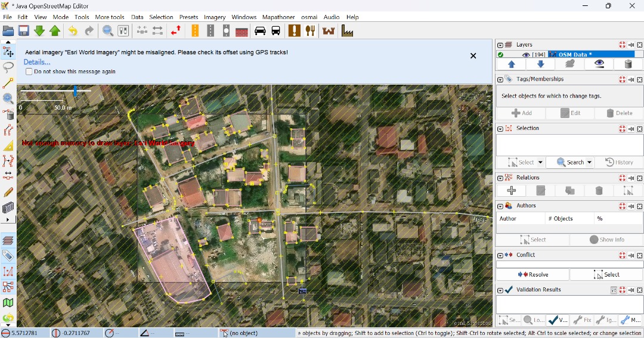Viewport: 644px width, 338px height.
Task: Click the zoom slider handle on map
Action: tap(75, 91)
